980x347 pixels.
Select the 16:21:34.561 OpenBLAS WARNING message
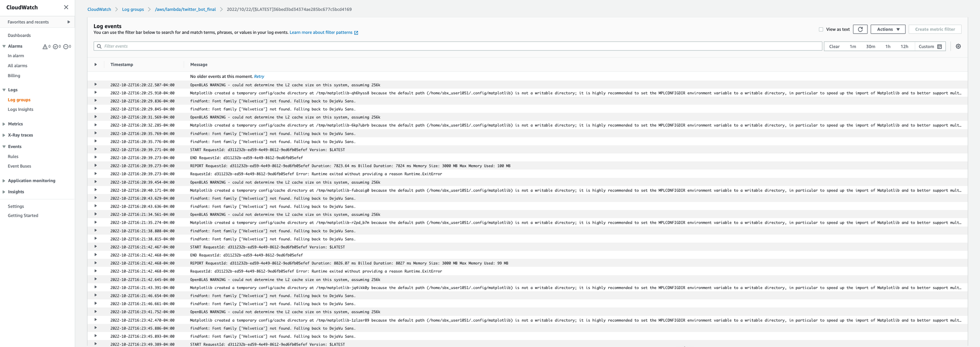(x=285, y=215)
